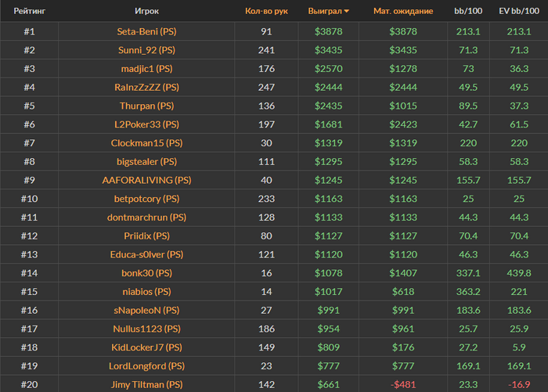Click the Jimy Tiltman (PS) link

point(146,384)
